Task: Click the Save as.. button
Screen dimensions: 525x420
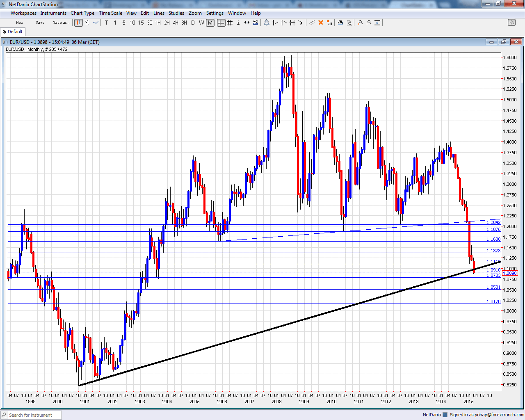Action: [61, 23]
